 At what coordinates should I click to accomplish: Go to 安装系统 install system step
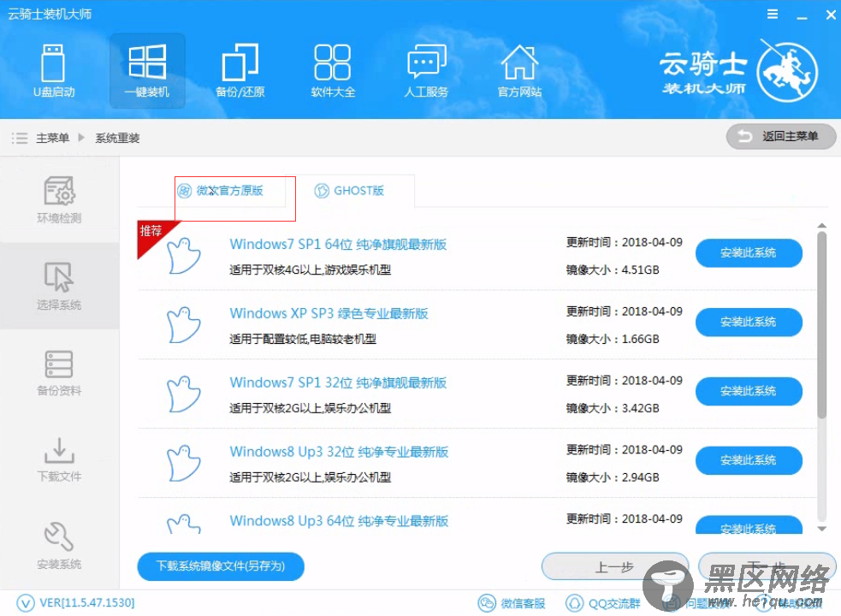[59, 546]
